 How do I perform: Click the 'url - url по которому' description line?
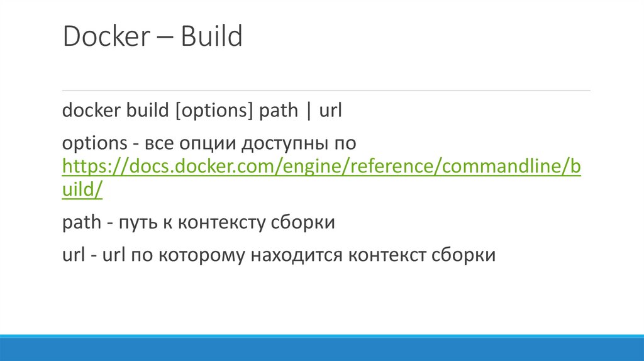pos(279,255)
